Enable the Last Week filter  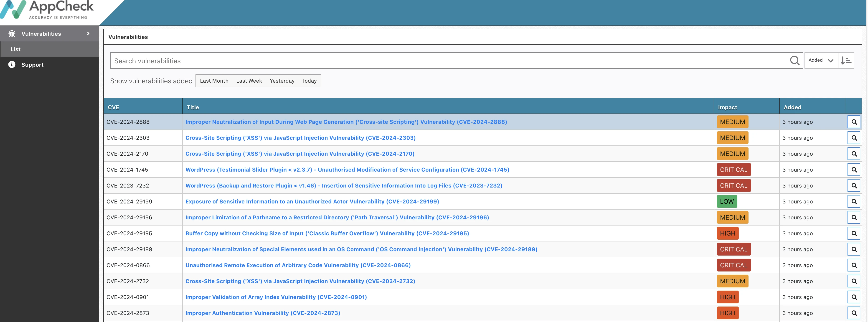(x=249, y=81)
